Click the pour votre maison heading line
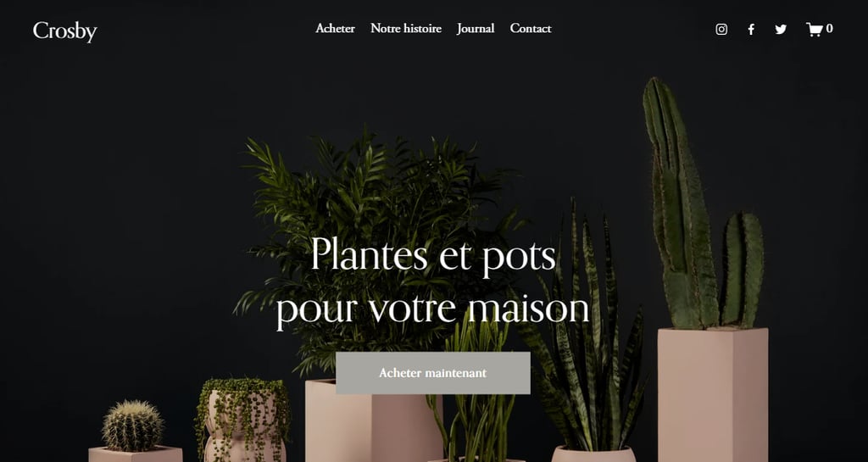 (433, 309)
